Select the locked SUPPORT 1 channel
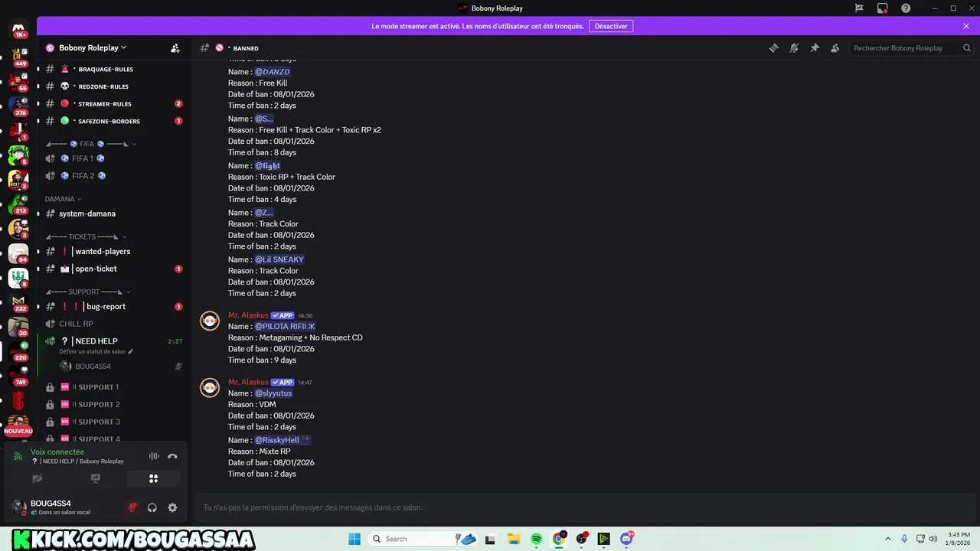This screenshot has width=980, height=551. (113, 387)
